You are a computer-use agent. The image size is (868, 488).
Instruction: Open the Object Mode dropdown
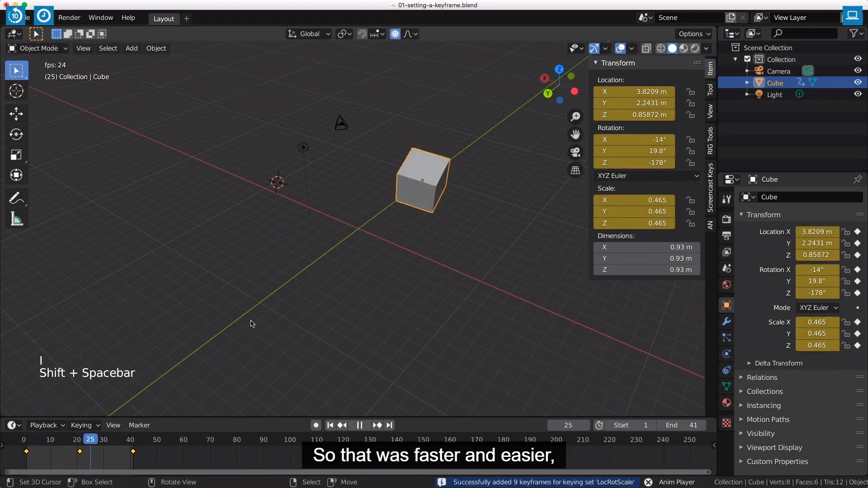coord(38,48)
